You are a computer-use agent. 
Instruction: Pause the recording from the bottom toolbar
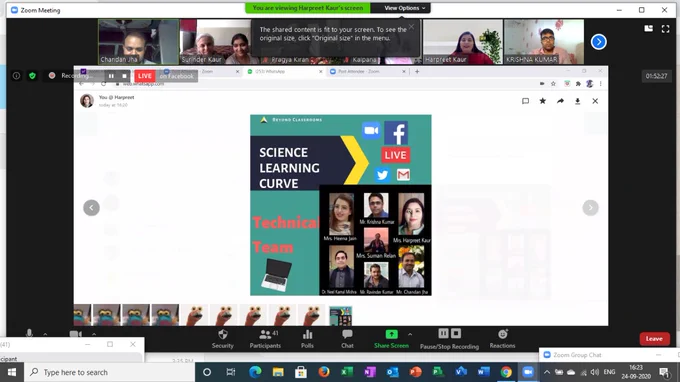(443, 333)
